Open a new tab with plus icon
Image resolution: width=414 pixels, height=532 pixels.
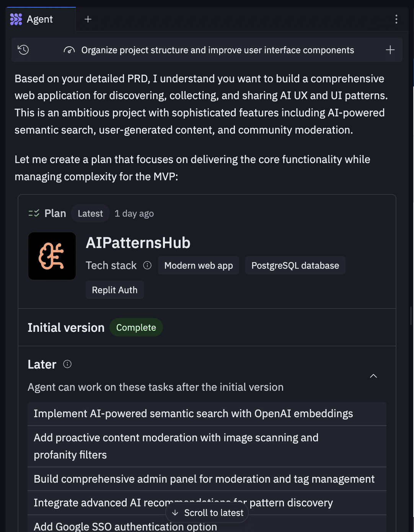pyautogui.click(x=88, y=19)
